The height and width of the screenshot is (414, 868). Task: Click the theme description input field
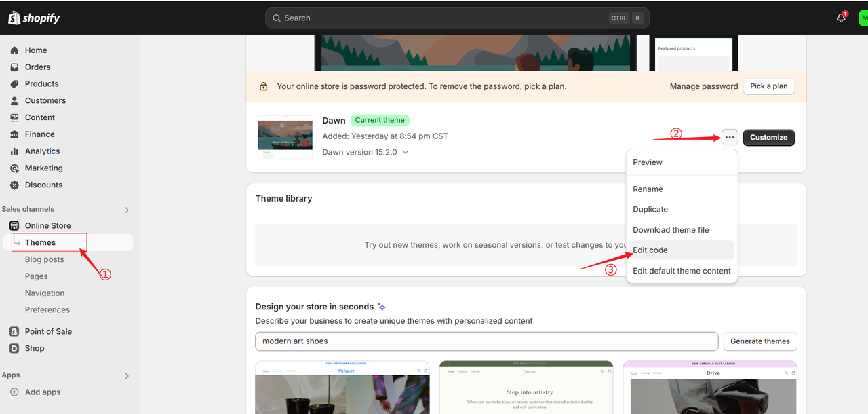(486, 341)
